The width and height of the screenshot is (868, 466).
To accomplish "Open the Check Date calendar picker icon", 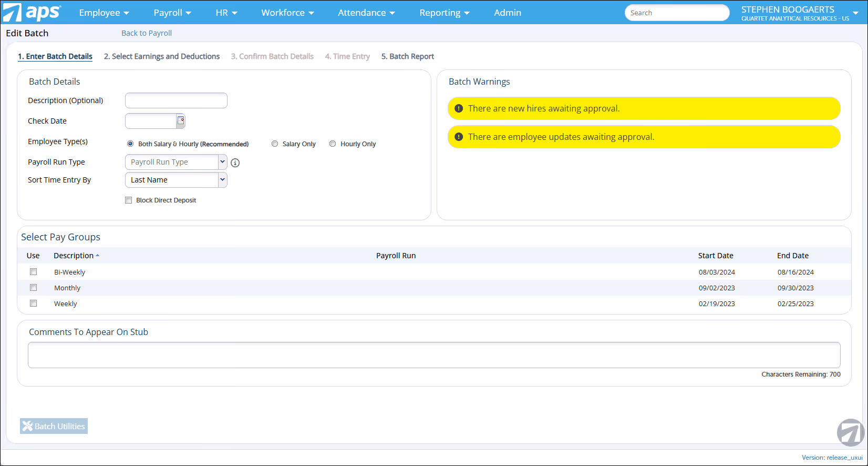I will tap(181, 121).
